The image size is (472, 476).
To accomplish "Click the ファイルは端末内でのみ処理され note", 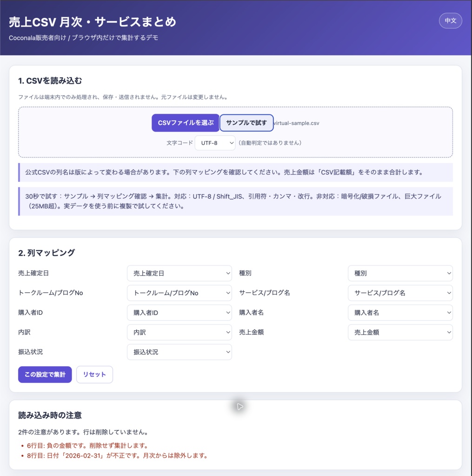I will coord(123,97).
